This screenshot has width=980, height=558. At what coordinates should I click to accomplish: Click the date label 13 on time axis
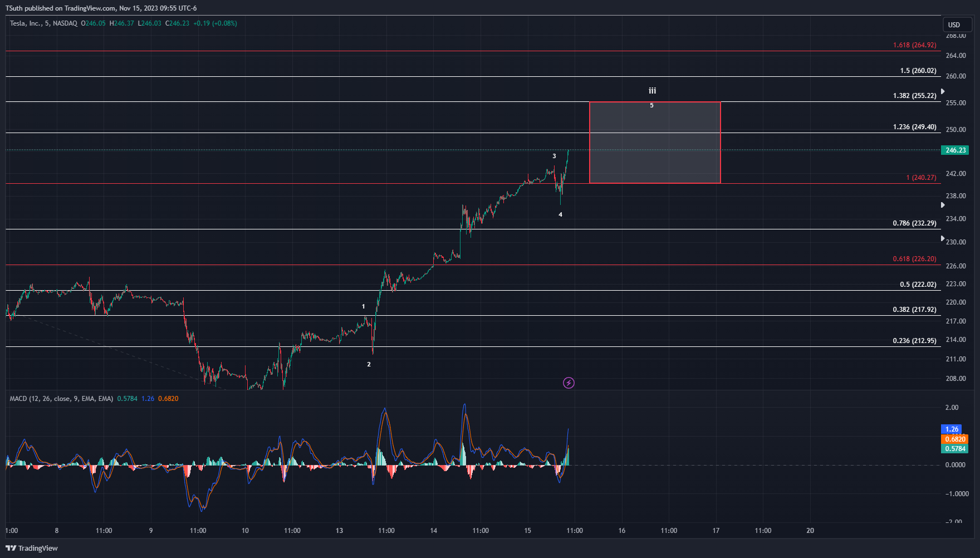[x=339, y=531]
